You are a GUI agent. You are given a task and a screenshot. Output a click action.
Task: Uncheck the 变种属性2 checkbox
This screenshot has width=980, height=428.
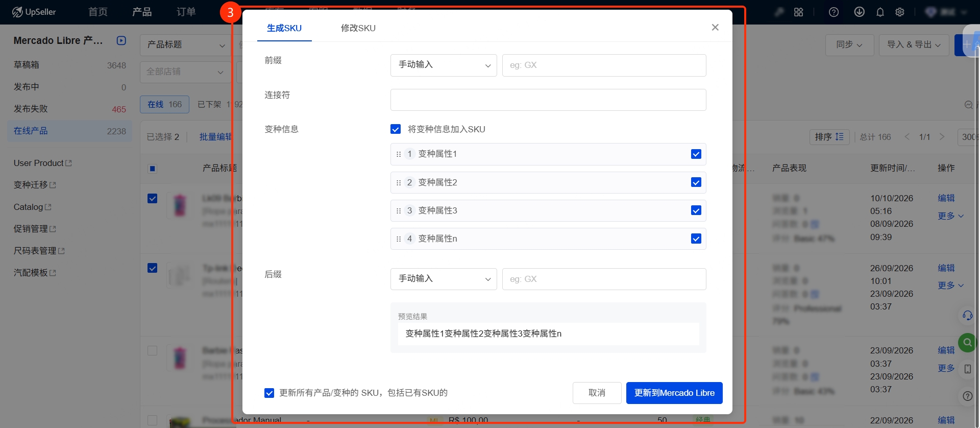coord(696,182)
